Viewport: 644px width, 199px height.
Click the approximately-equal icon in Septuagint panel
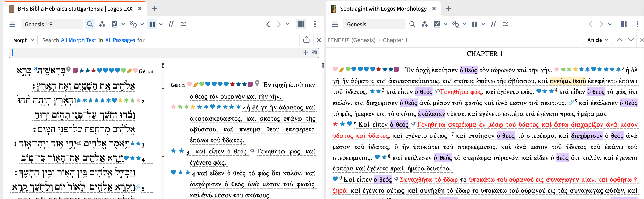506,24
